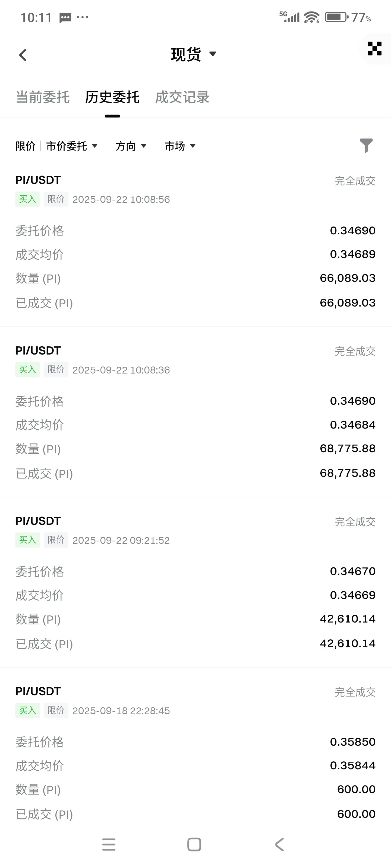
Task: Select the 历史委托 tab
Action: (x=112, y=97)
